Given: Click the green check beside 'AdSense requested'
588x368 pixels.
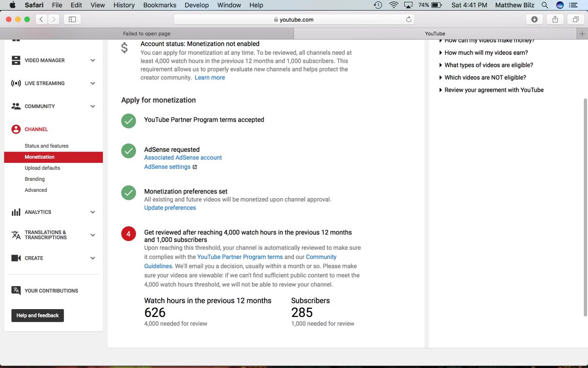Looking at the screenshot, I should coord(128,151).
